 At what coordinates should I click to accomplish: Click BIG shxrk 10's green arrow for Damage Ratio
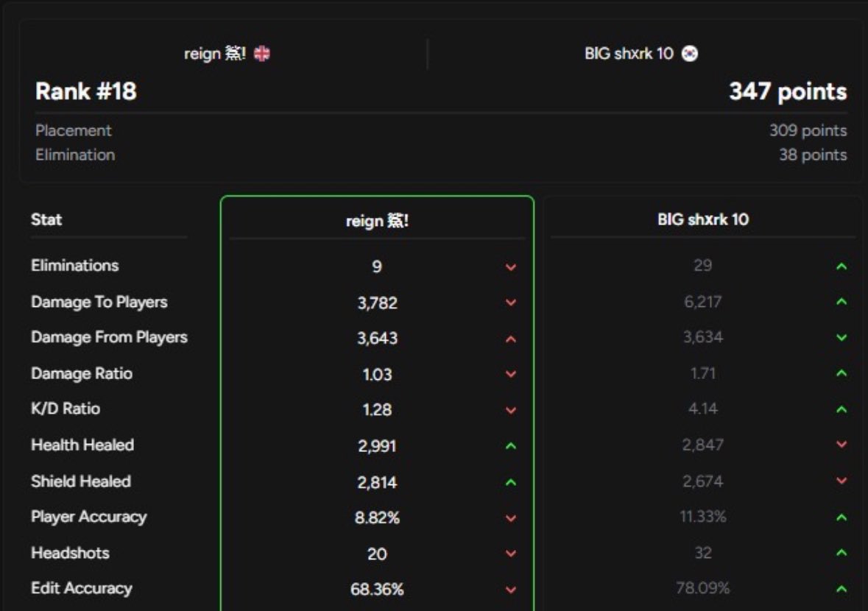point(841,373)
